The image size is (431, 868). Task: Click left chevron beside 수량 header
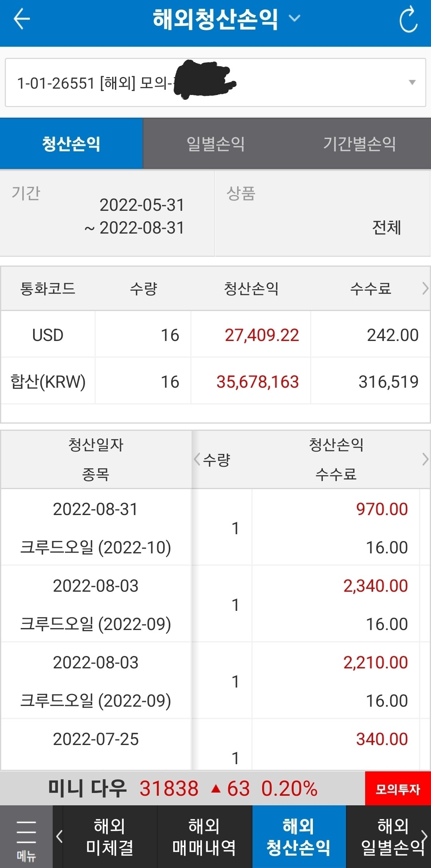pos(197,459)
